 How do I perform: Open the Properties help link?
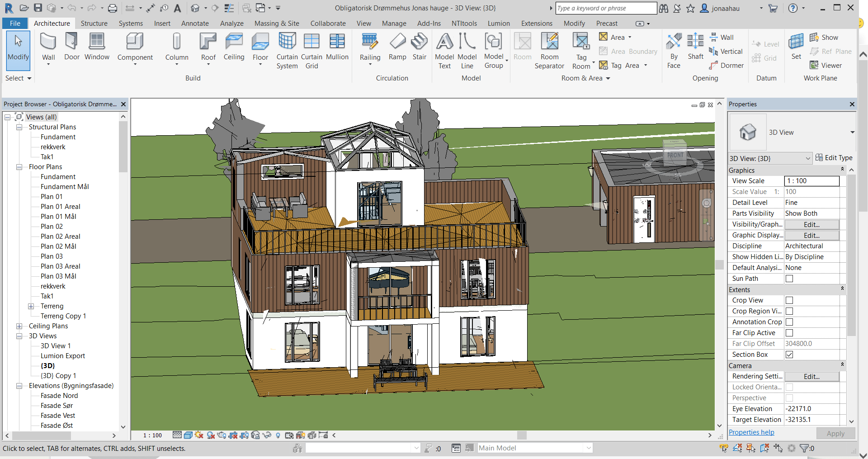pos(751,432)
